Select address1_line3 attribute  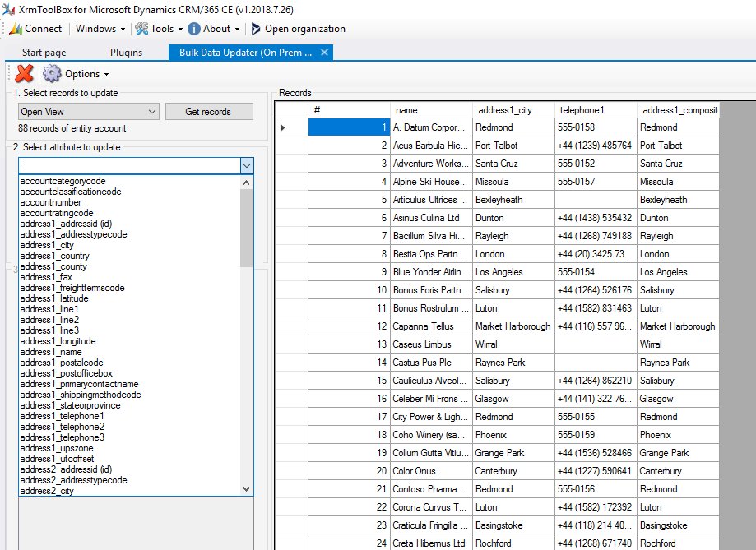49,330
